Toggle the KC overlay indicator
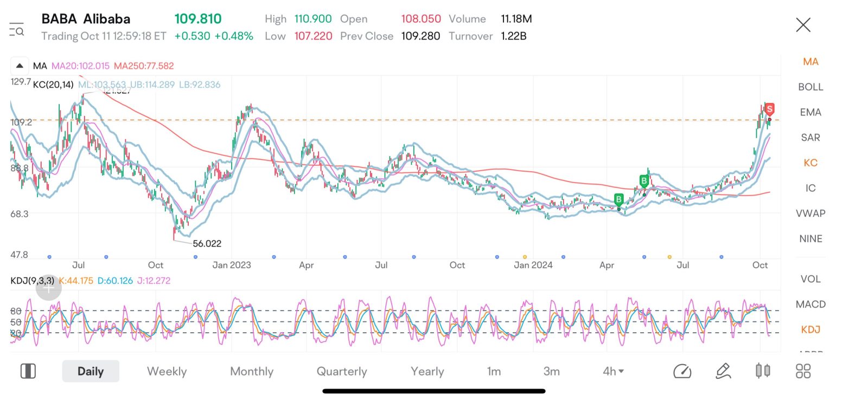This screenshot has width=868, height=401. (x=810, y=163)
